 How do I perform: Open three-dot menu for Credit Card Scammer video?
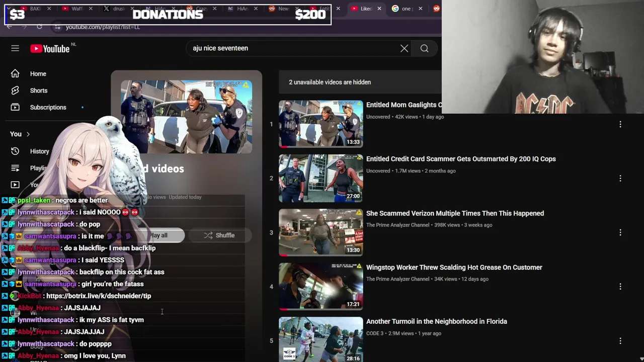coord(620,178)
